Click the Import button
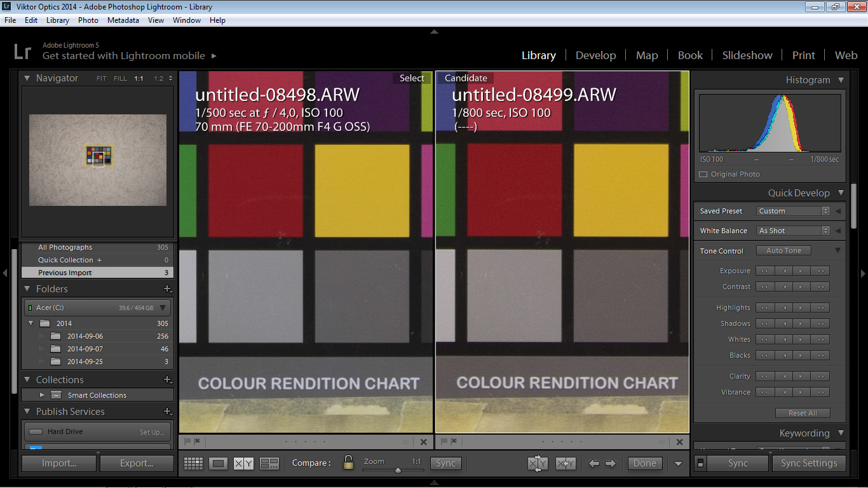The image size is (868, 488). [59, 463]
